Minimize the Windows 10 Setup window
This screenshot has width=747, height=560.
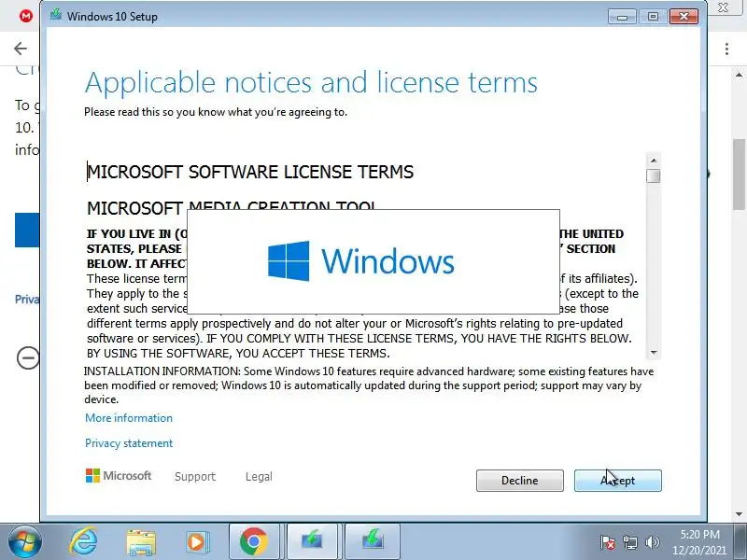coord(622,17)
